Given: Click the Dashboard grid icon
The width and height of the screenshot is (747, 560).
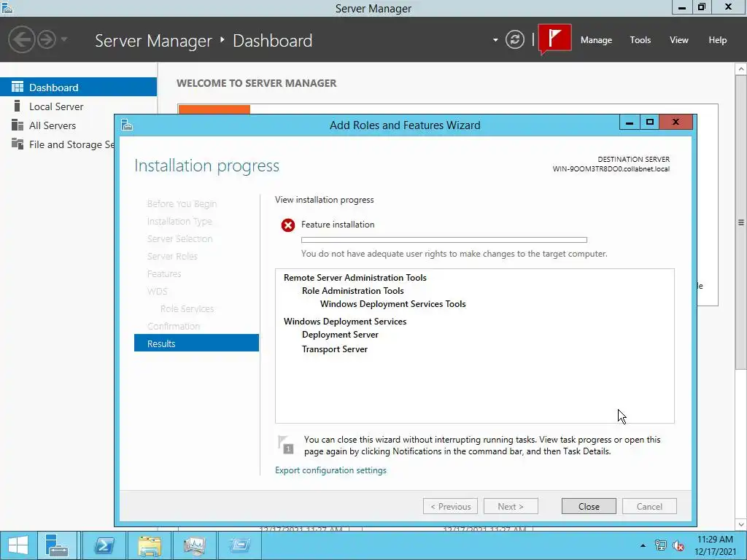Looking at the screenshot, I should tap(18, 87).
